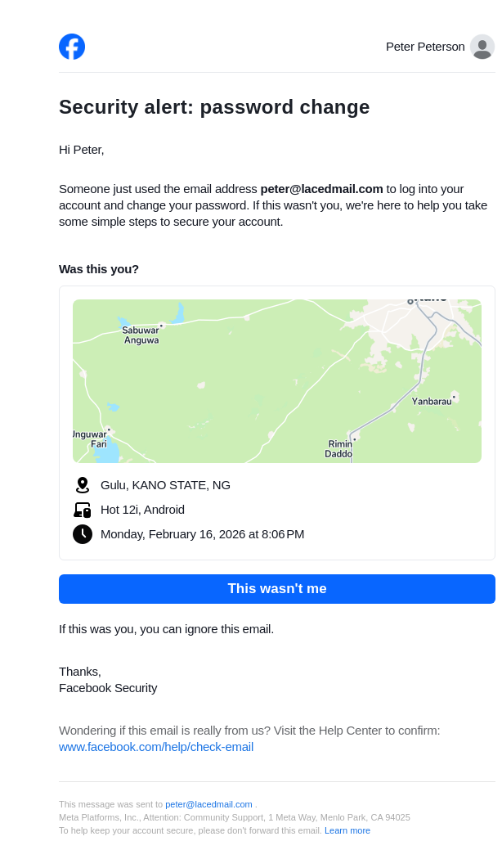The height and width of the screenshot is (868, 502).
Task: Click Yanbarau town label on the map
Action: [432, 401]
